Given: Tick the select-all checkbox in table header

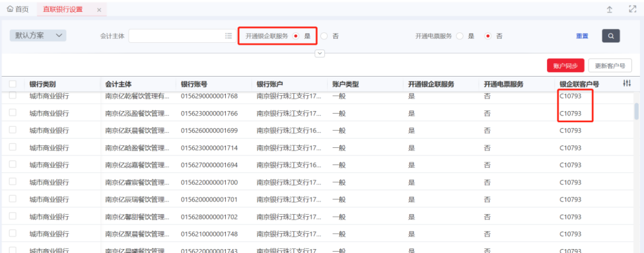Looking at the screenshot, I should point(13,84).
